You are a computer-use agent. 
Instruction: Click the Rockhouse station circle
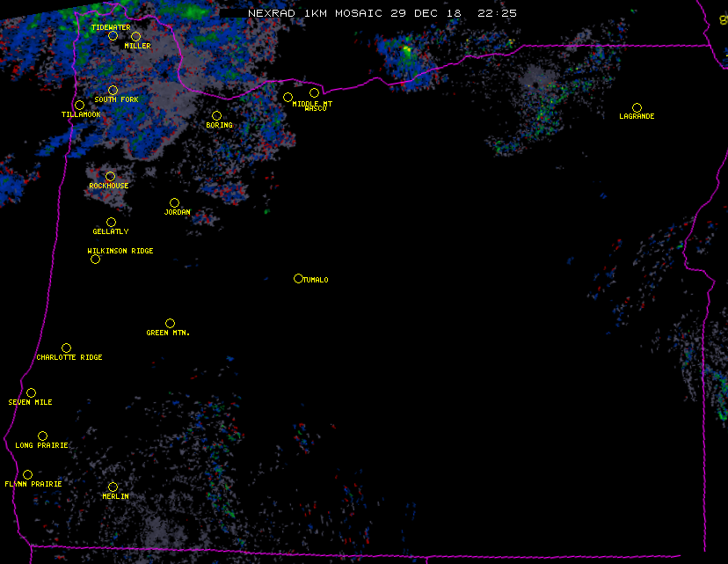pos(110,176)
